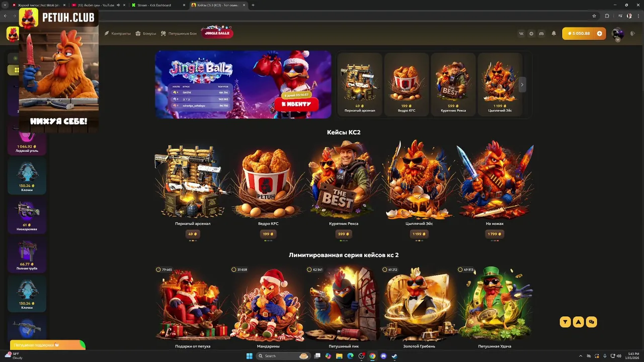Open the Бонусы menu item
Viewport: 644px width, 362px height.
(146, 33)
